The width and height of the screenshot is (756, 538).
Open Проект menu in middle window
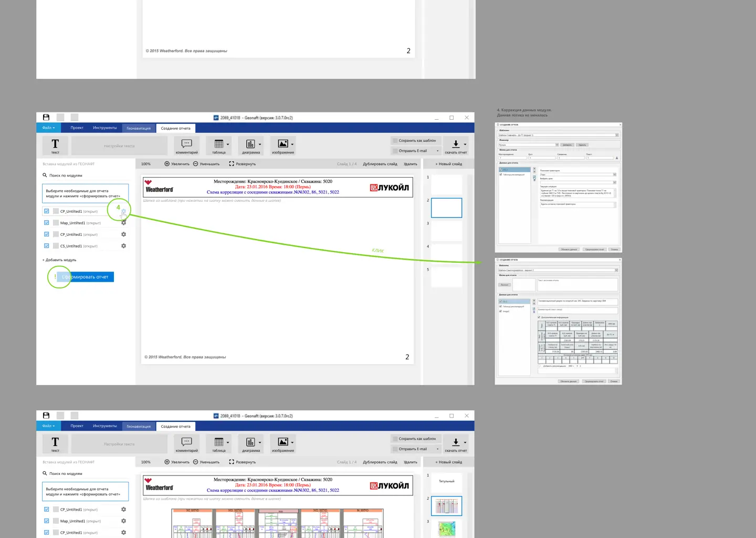(77, 128)
